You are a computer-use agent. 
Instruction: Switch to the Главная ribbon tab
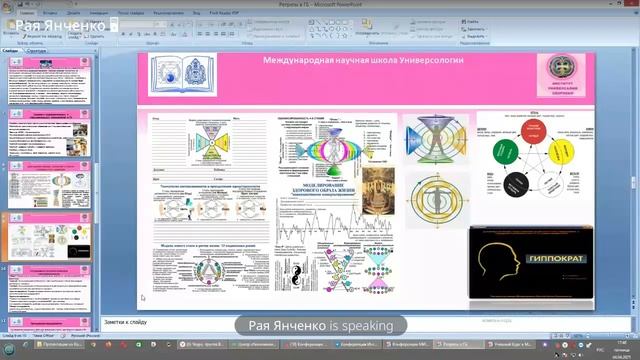(x=27, y=13)
